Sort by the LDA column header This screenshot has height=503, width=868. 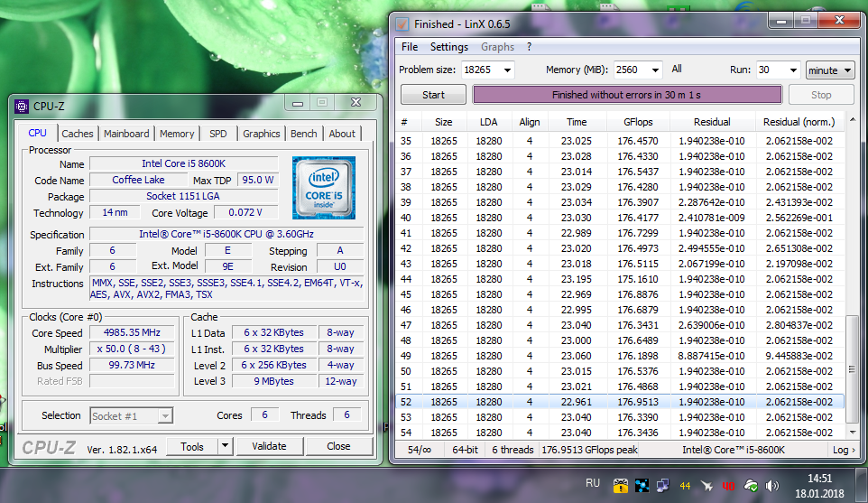point(488,122)
